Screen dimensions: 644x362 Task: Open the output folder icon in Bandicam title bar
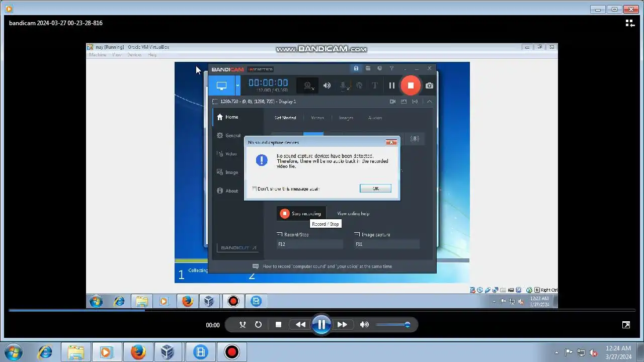click(368, 68)
